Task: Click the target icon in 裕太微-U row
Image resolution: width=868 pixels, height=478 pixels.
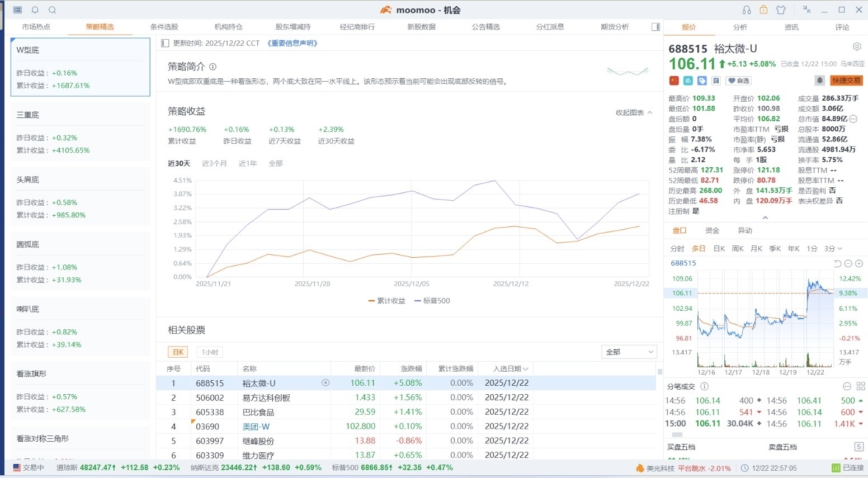Action: point(325,383)
